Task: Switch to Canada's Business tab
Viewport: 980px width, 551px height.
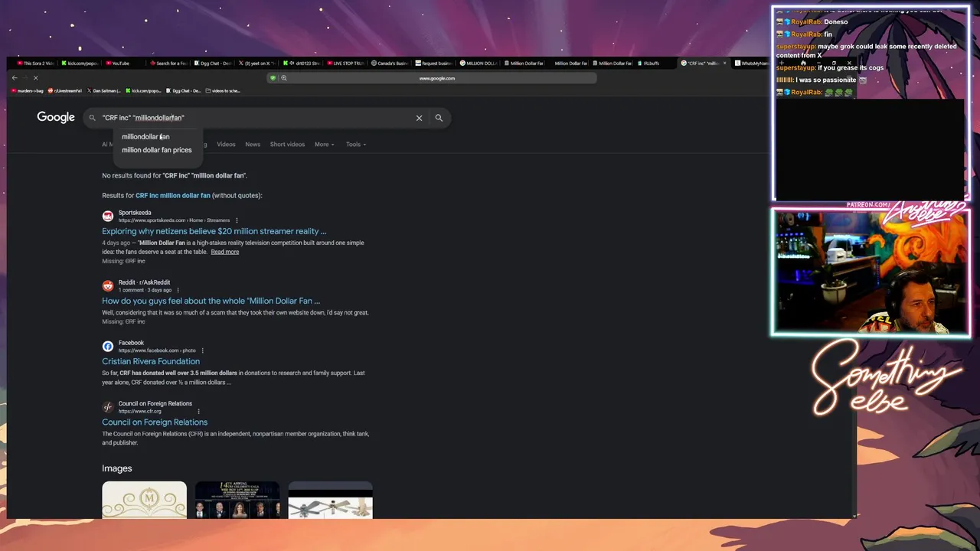Action: [390, 64]
